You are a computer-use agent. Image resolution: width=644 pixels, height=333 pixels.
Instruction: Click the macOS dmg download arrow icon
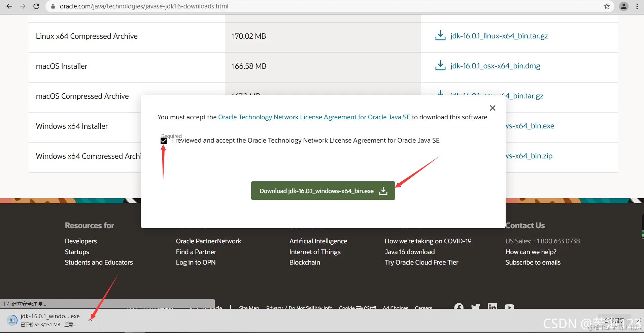440,65
